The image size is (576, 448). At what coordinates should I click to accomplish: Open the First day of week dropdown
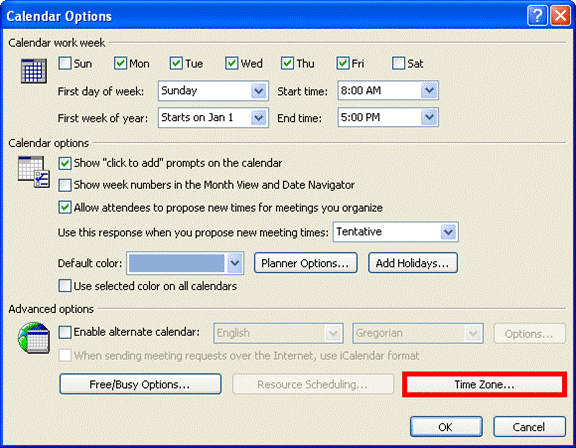pos(213,91)
